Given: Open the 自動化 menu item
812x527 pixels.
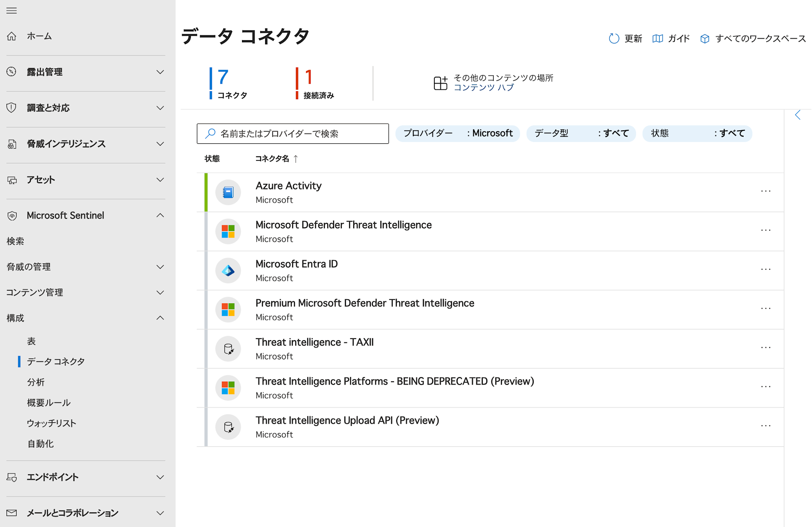Looking at the screenshot, I should coord(40,444).
